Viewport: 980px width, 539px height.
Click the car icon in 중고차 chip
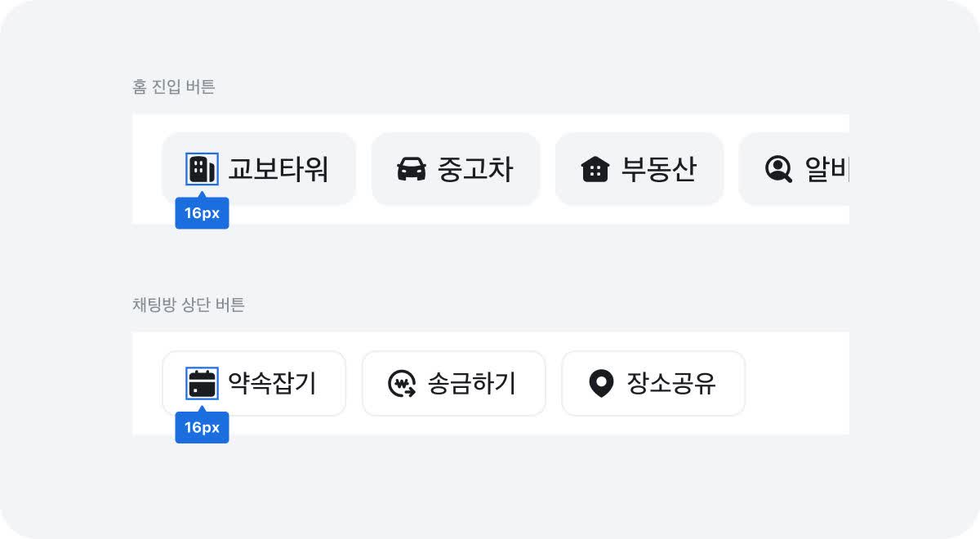412,169
